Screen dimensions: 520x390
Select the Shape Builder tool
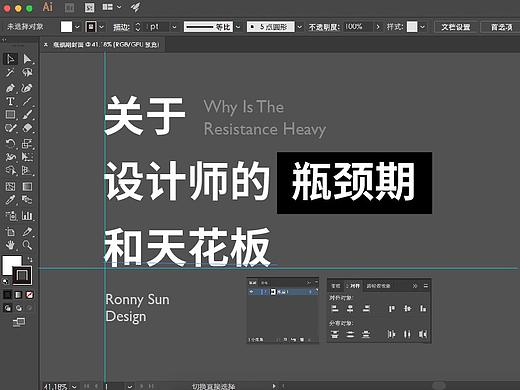[10, 171]
